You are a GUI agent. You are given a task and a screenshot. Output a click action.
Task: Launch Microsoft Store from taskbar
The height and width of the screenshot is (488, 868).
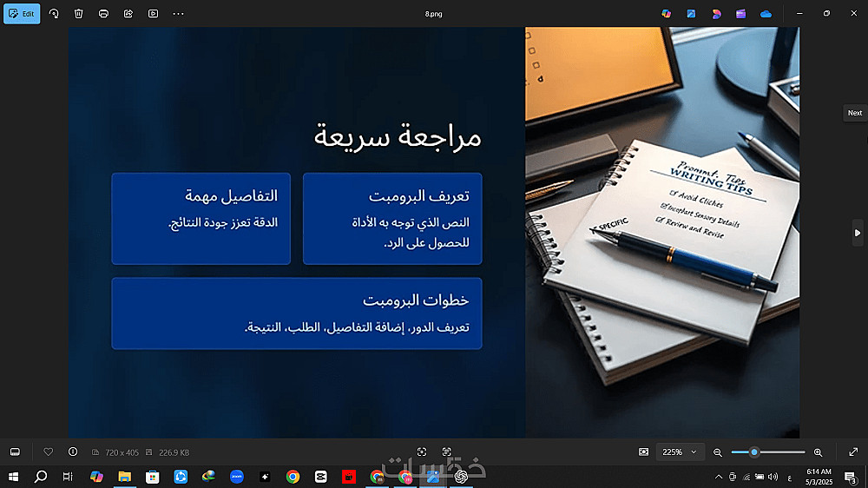pyautogui.click(x=152, y=477)
